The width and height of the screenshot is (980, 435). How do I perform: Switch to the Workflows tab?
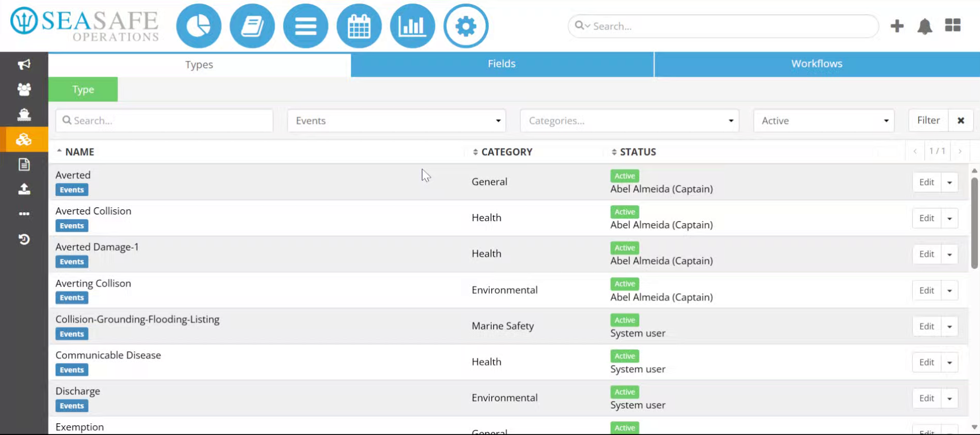point(817,64)
